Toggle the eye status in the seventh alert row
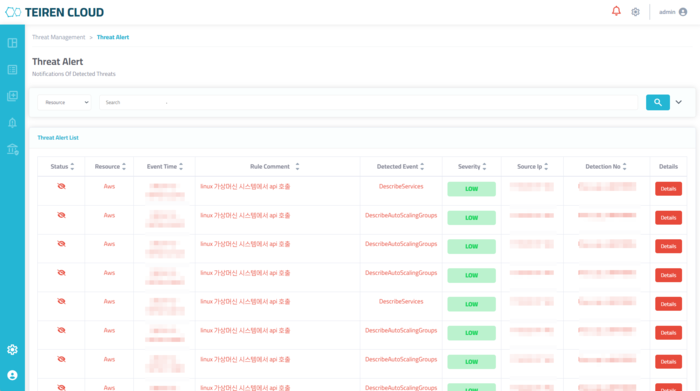The height and width of the screenshot is (391, 700). pos(62,359)
